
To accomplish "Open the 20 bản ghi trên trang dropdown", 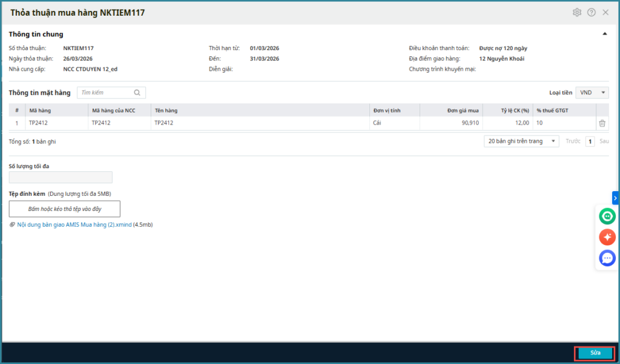I will (x=522, y=141).
